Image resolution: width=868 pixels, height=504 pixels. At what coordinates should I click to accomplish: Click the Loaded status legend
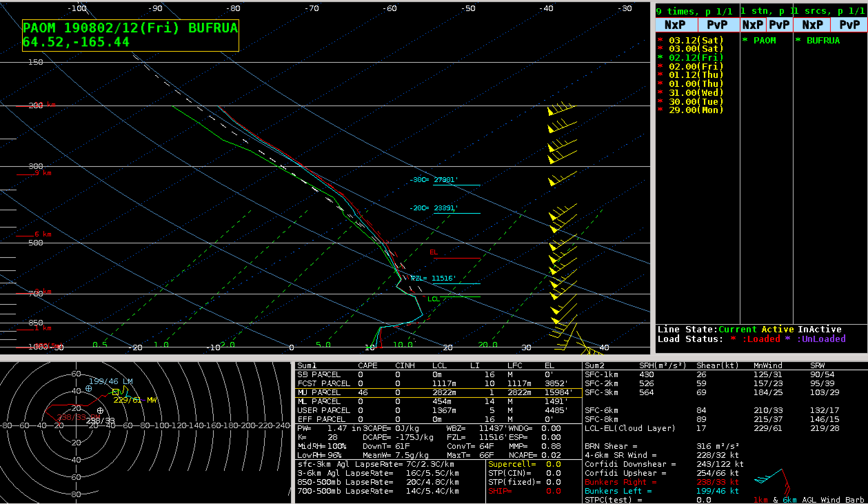756,339
